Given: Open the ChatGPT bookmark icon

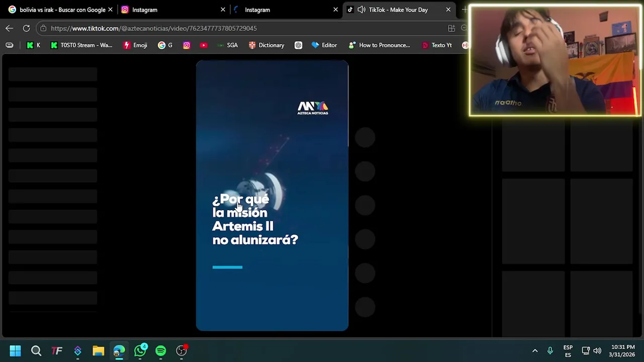Looking at the screenshot, I should point(298,45).
